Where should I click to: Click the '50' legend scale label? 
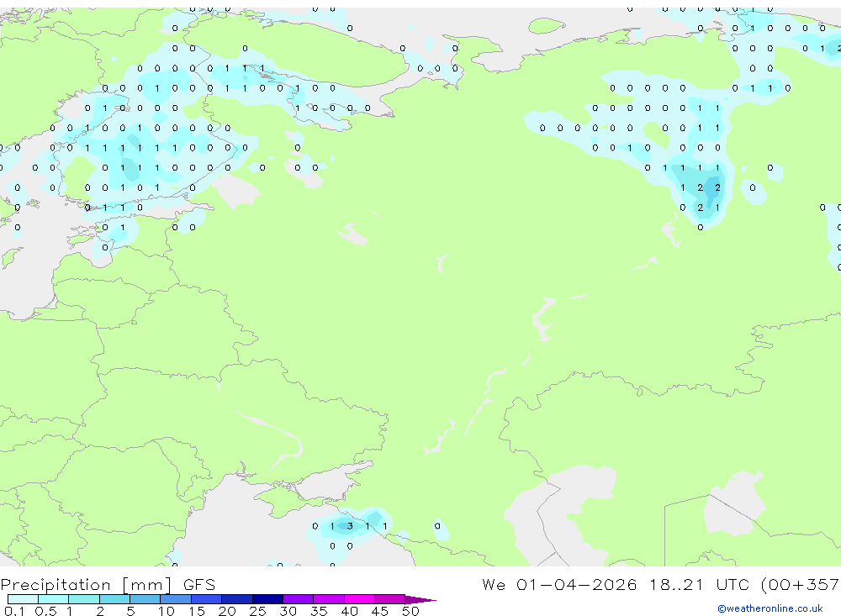pyautogui.click(x=410, y=611)
